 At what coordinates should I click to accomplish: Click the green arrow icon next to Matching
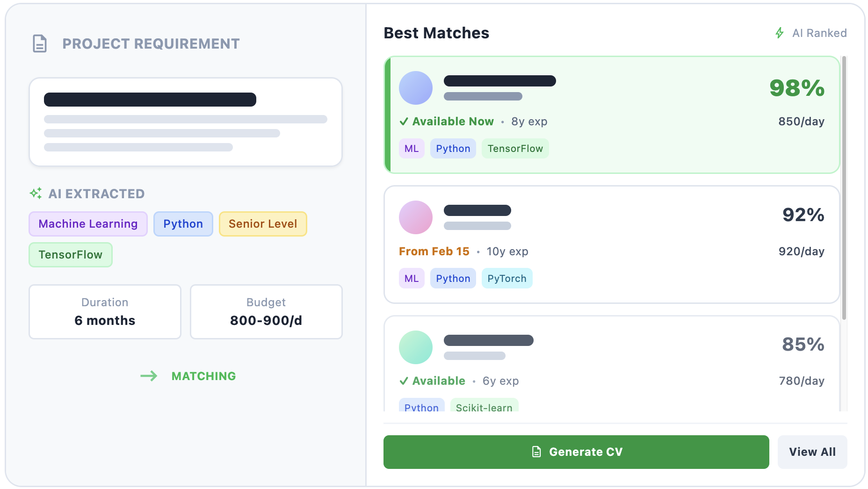[x=150, y=376]
